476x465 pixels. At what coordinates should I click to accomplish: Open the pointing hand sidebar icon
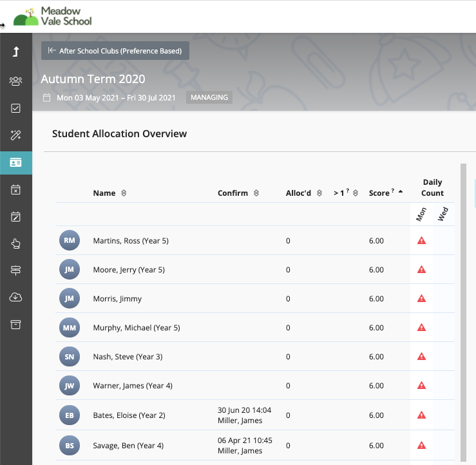coord(16,243)
